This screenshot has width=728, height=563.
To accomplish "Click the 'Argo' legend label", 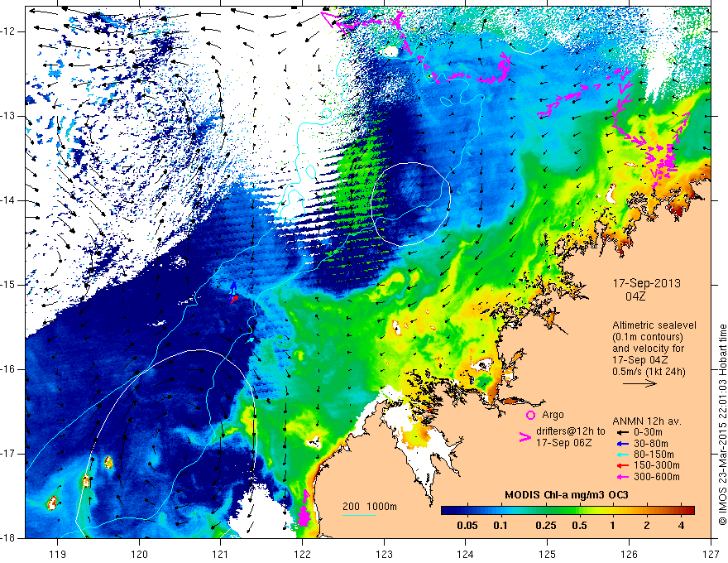I will (x=553, y=415).
